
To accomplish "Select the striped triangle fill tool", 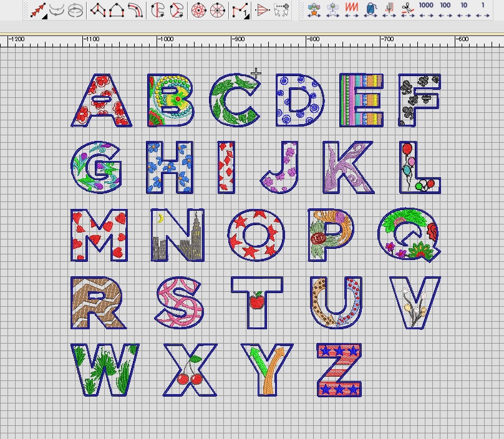I will tap(262, 10).
